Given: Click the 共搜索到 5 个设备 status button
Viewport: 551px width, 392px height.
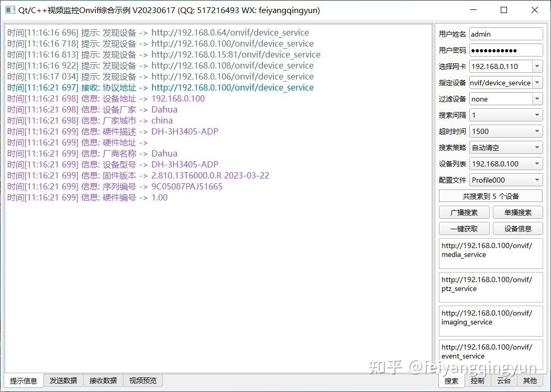Looking at the screenshot, I should tap(490, 196).
